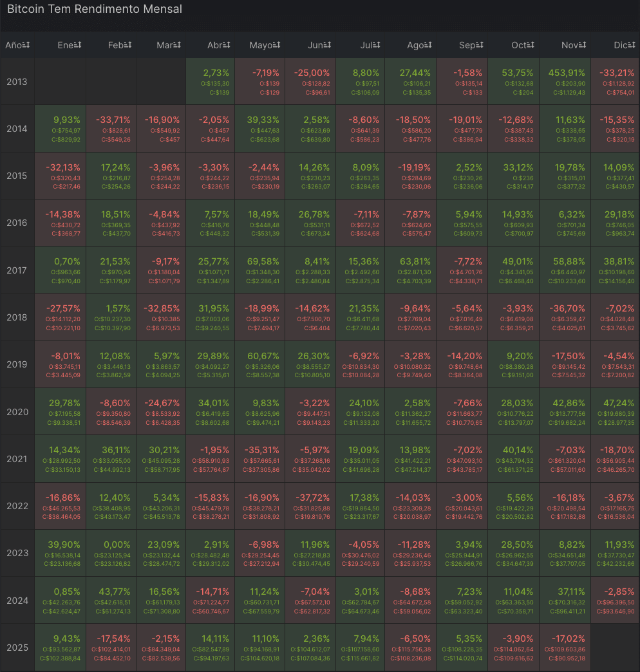
Task: Select the 2014 year row label
Action: pos(17,129)
